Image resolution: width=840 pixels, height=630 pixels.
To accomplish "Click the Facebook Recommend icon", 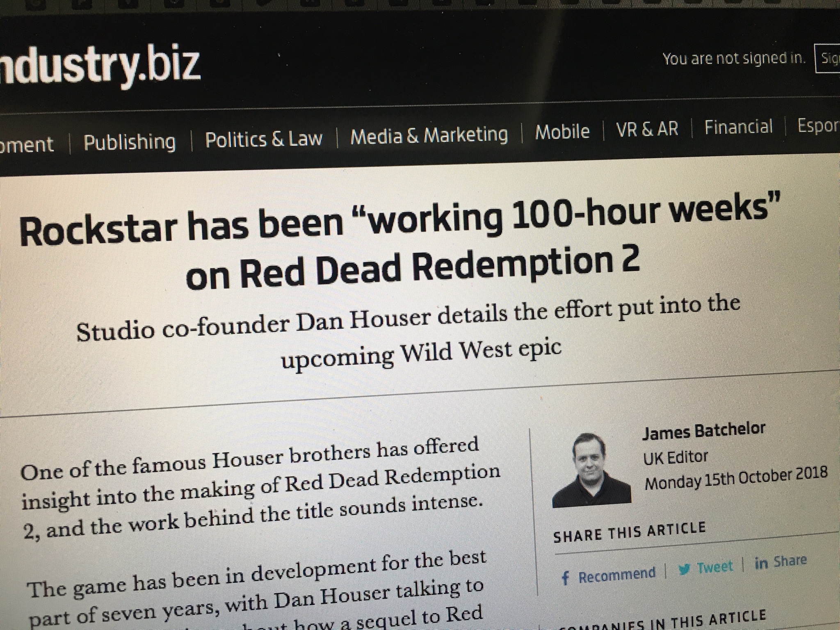I will 566,579.
